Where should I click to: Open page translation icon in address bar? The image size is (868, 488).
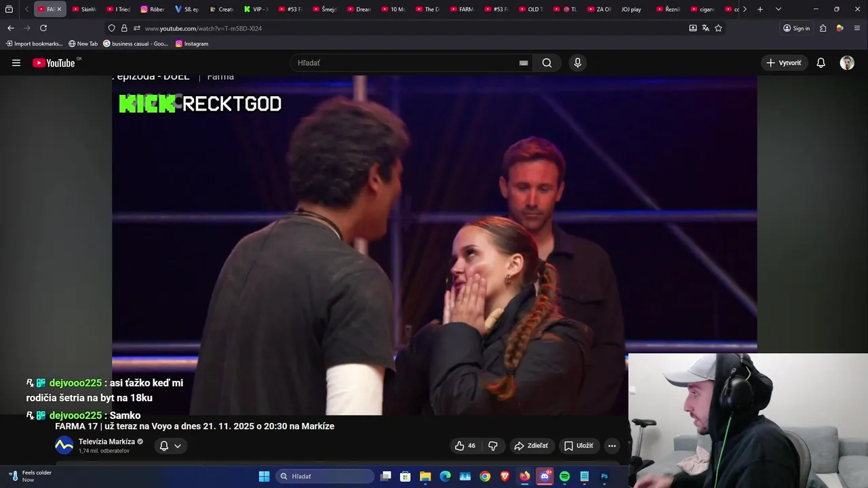705,28
